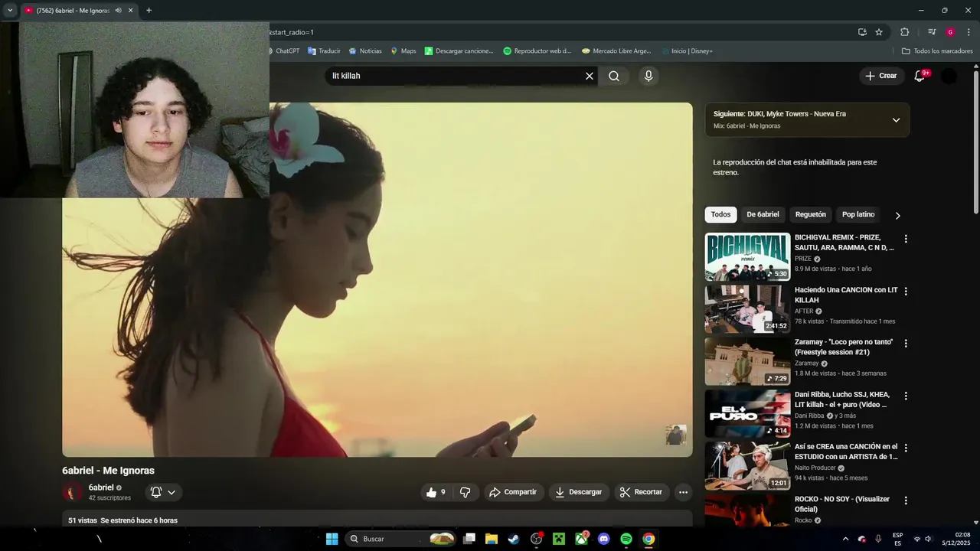Click the small channel watermark on video
Viewport: 980px width, 551px height.
point(676,435)
